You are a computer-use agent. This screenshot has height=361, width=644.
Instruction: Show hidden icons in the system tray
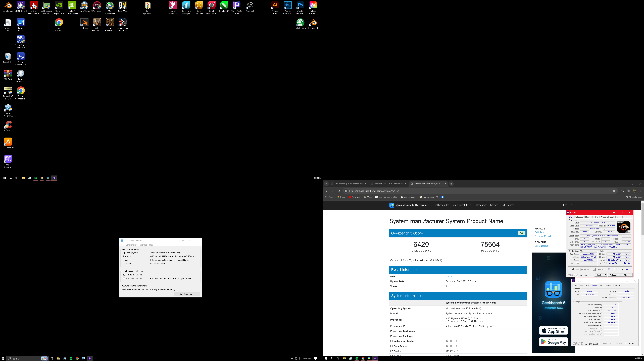pyautogui.click(x=292, y=358)
